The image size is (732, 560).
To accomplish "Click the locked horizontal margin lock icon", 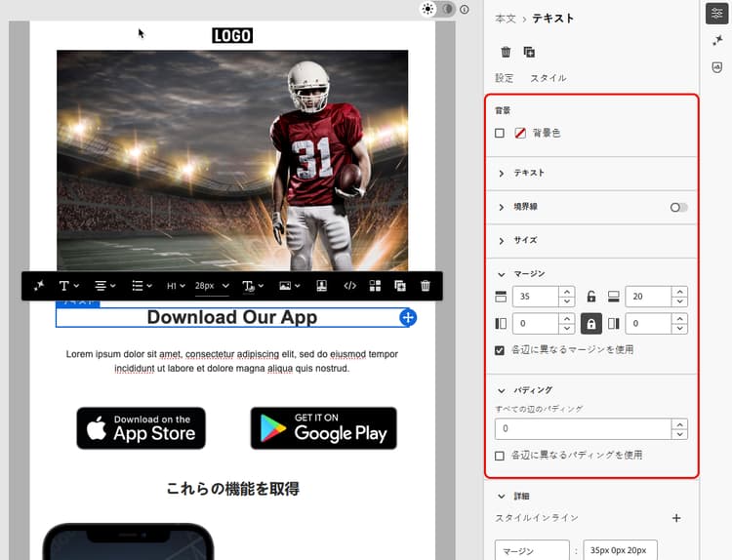I will (x=591, y=323).
